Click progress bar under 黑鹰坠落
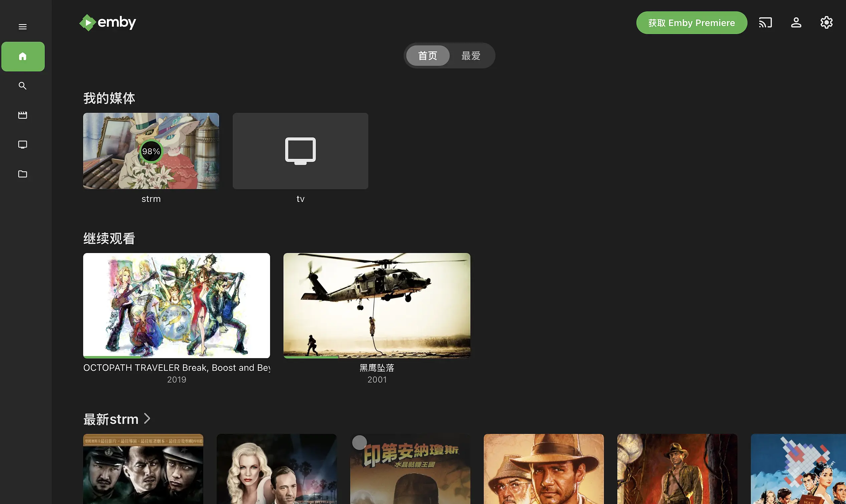The height and width of the screenshot is (504, 846). [377, 357]
